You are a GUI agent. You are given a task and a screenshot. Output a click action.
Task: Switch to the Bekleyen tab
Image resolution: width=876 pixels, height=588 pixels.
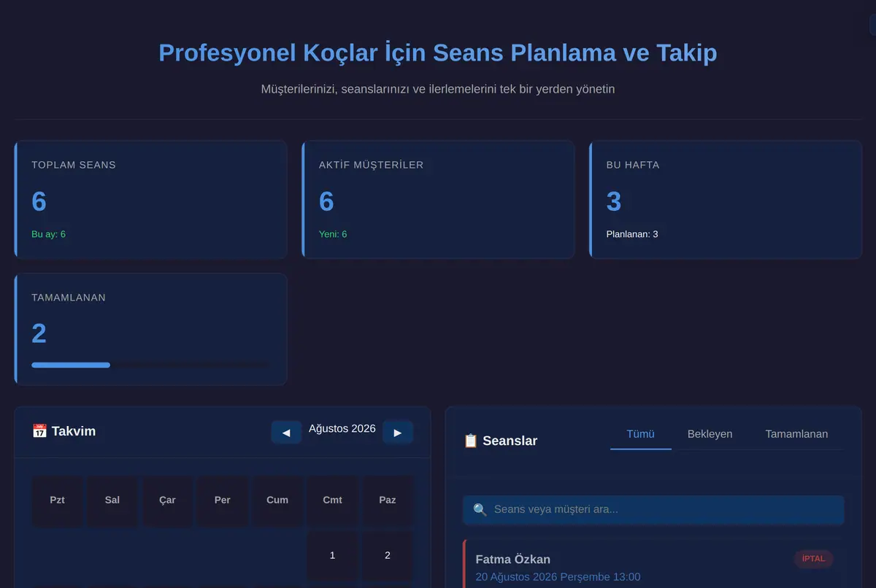click(x=710, y=434)
